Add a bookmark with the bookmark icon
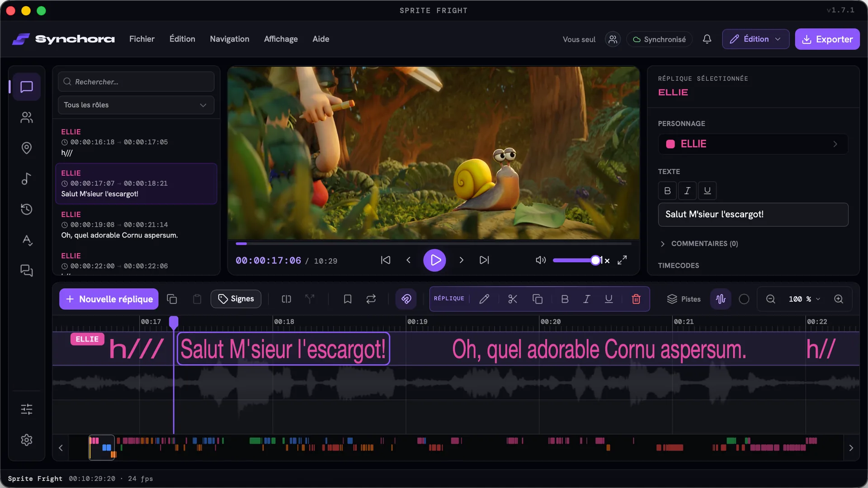 pyautogui.click(x=348, y=299)
